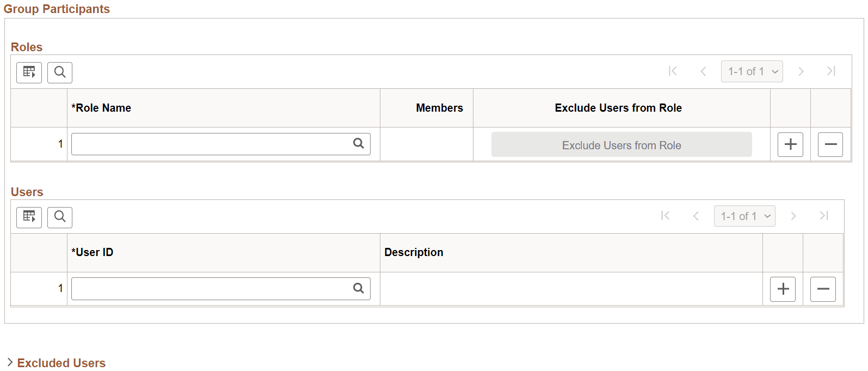Open the row count dropdown in Roles grid
This screenshot has height=371, width=868.
752,71
